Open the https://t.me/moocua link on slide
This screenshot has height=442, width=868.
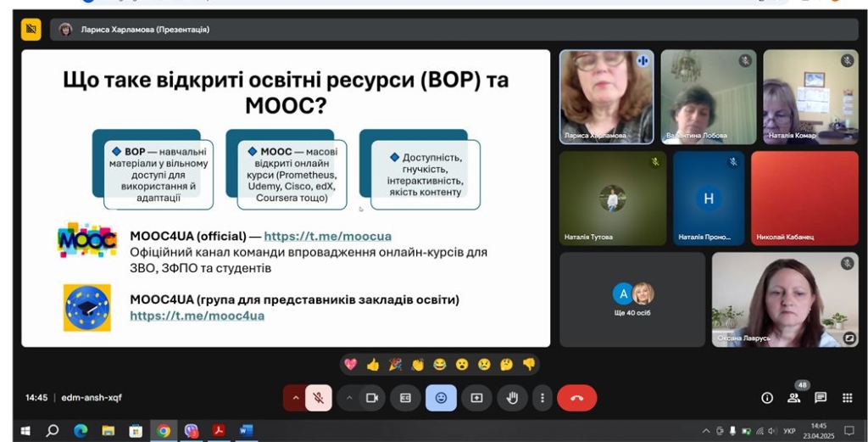point(327,237)
